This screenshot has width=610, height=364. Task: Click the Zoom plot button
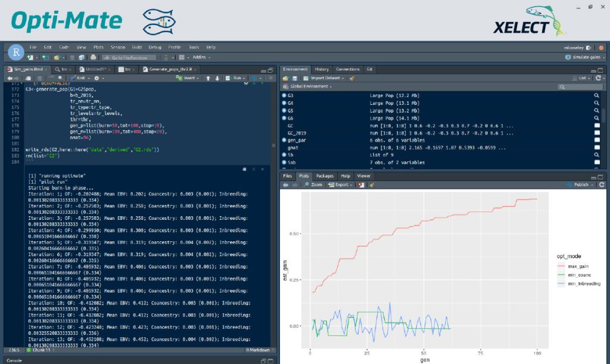click(x=313, y=185)
